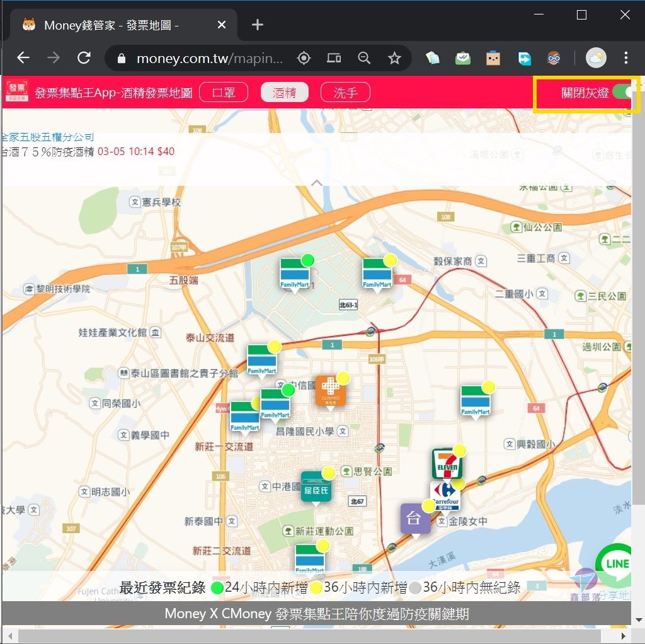Image resolution: width=645 pixels, height=644 pixels.
Task: Click the 娃娃產業文化館 map label
Action: click(120, 333)
